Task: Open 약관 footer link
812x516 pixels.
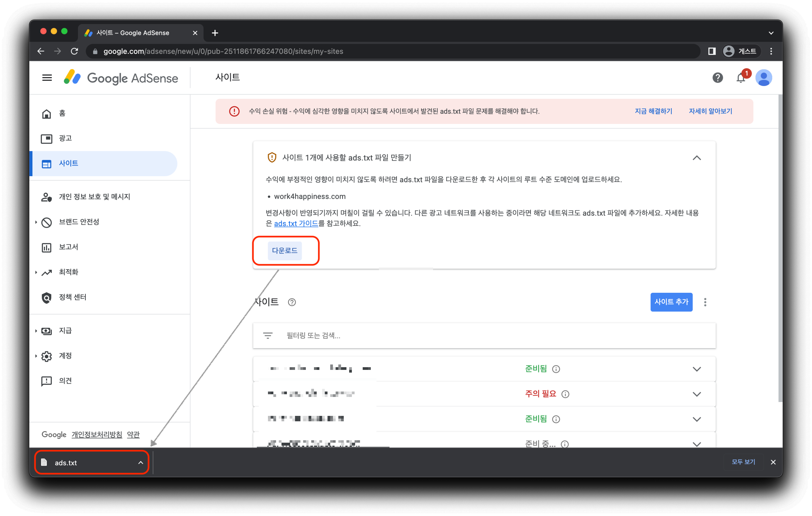Action: pos(133,435)
